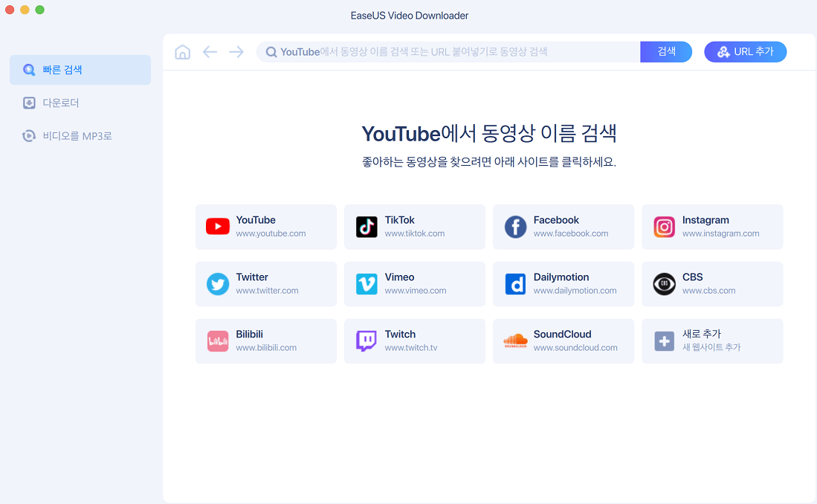Click the 빠른 검색 sidebar search icon
Viewport: 817px width, 504px height.
29,70
